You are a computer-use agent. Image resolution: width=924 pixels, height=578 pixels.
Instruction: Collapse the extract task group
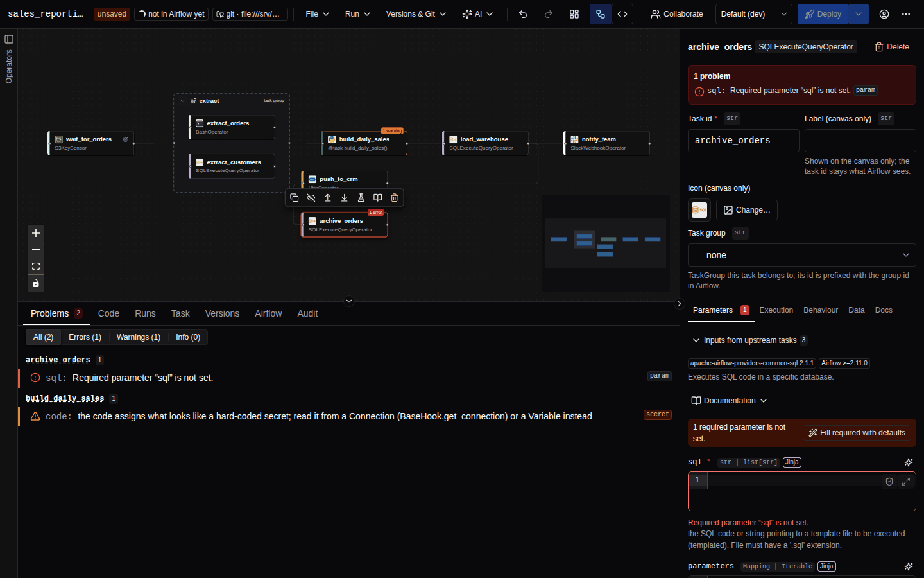(x=183, y=101)
